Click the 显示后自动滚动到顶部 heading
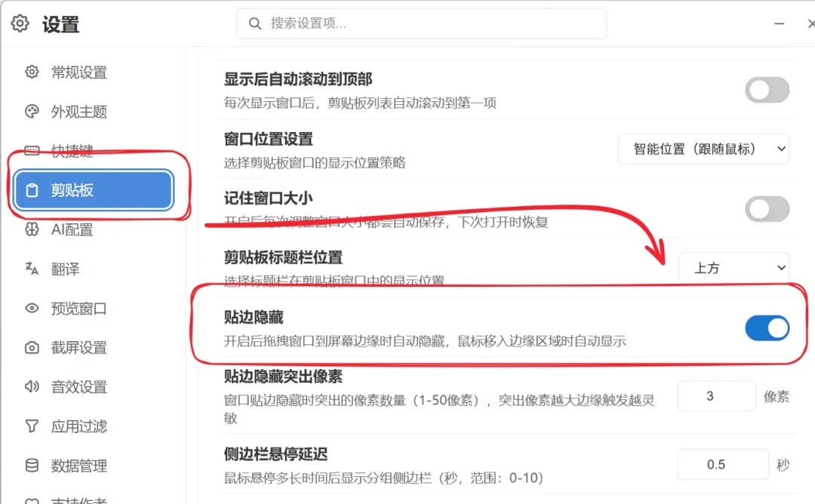The width and height of the screenshot is (815, 504). (298, 79)
